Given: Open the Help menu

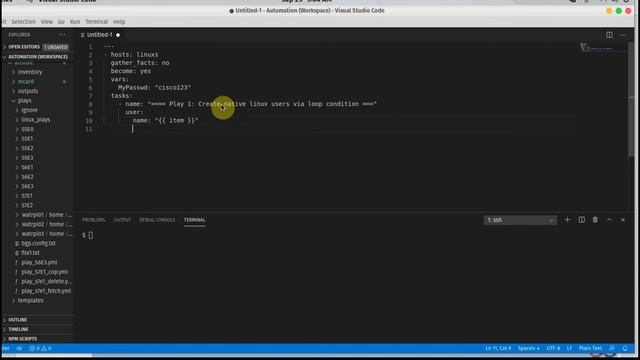Looking at the screenshot, I should (119, 22).
